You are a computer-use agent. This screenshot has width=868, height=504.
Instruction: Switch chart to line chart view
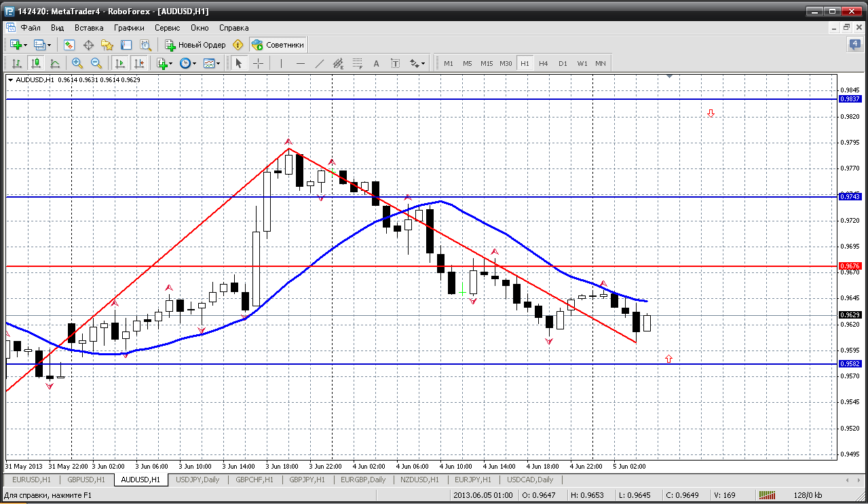(x=55, y=63)
